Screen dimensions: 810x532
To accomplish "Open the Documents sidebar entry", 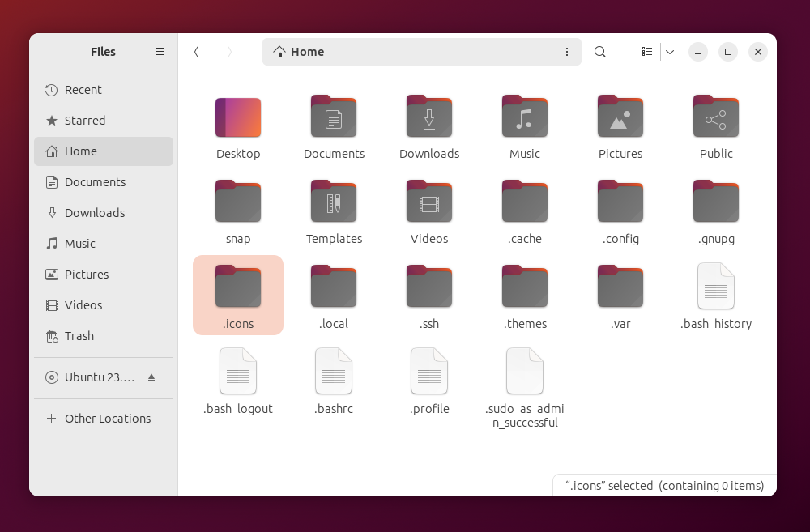I will (94, 182).
